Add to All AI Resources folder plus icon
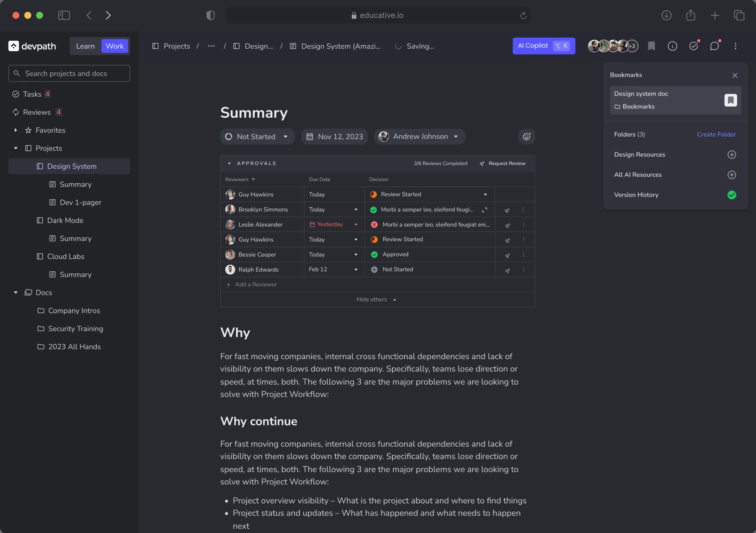This screenshot has width=756, height=533. coord(731,175)
